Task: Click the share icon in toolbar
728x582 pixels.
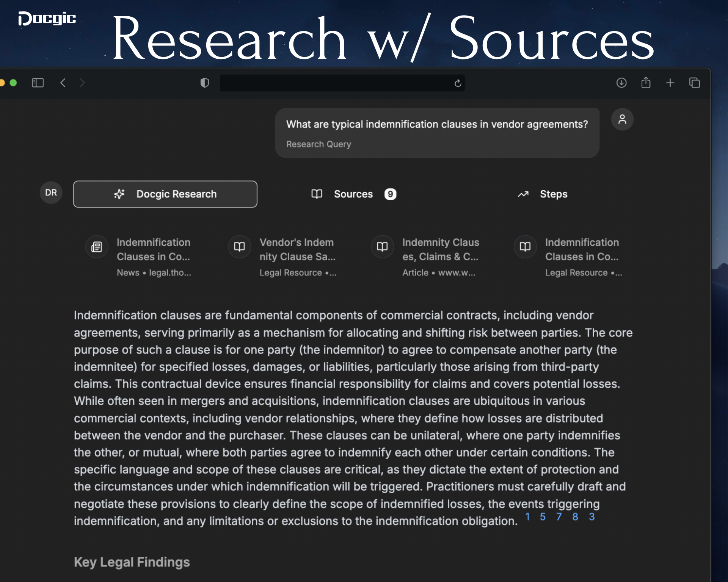Action: 646,83
